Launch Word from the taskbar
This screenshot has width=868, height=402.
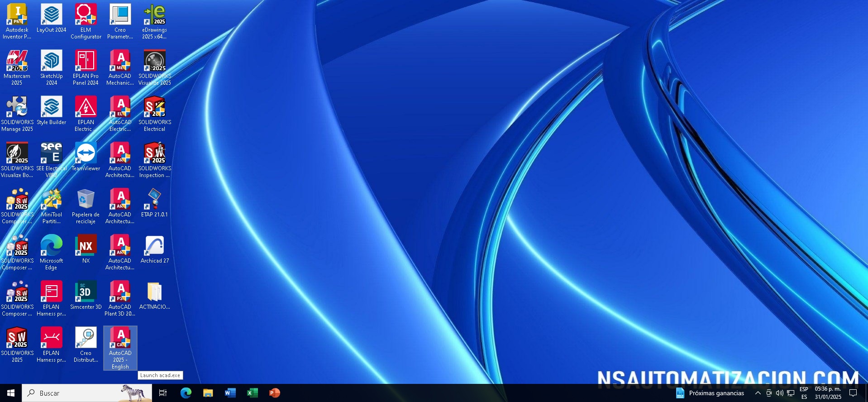pyautogui.click(x=230, y=393)
